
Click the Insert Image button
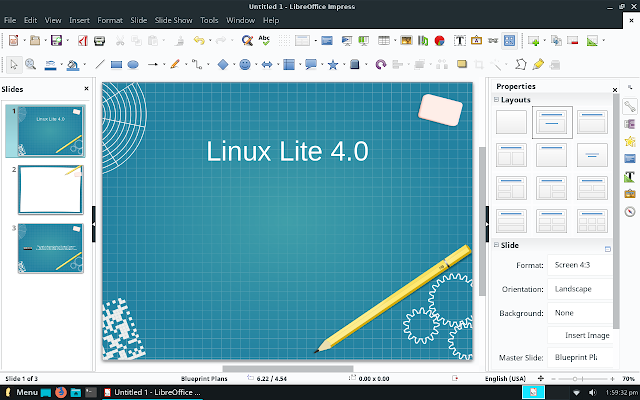(580, 336)
